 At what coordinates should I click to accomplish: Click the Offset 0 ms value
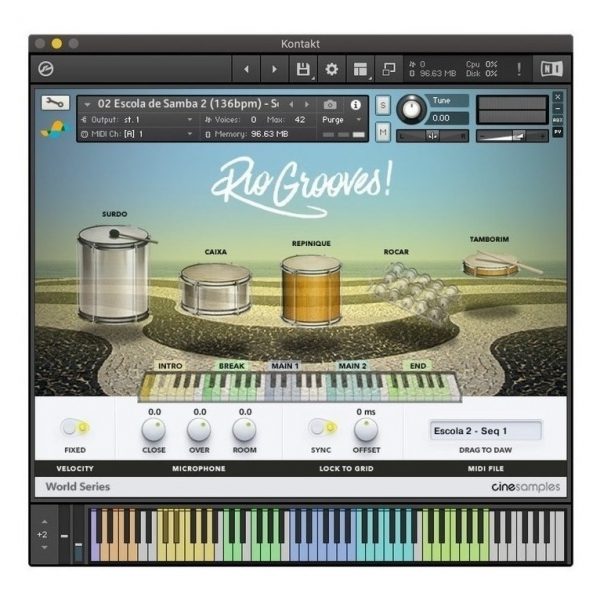pyautogui.click(x=366, y=412)
